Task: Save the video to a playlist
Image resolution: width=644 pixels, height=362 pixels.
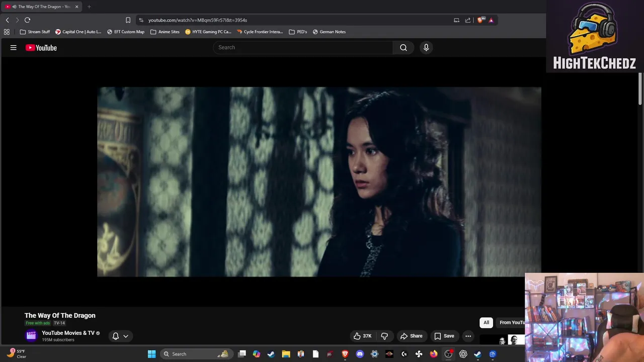Action: 444,336
